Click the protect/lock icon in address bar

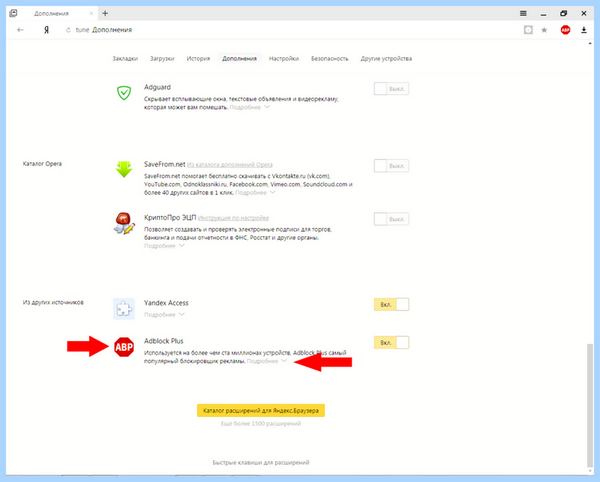click(528, 30)
